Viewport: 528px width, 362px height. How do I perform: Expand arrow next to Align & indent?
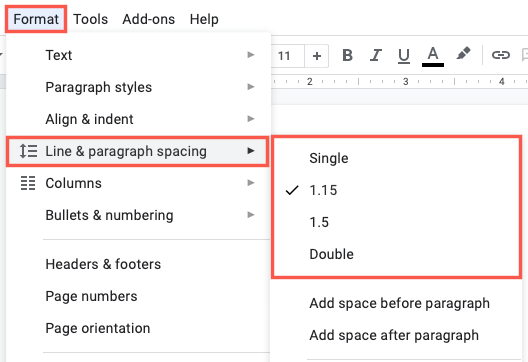(x=251, y=119)
